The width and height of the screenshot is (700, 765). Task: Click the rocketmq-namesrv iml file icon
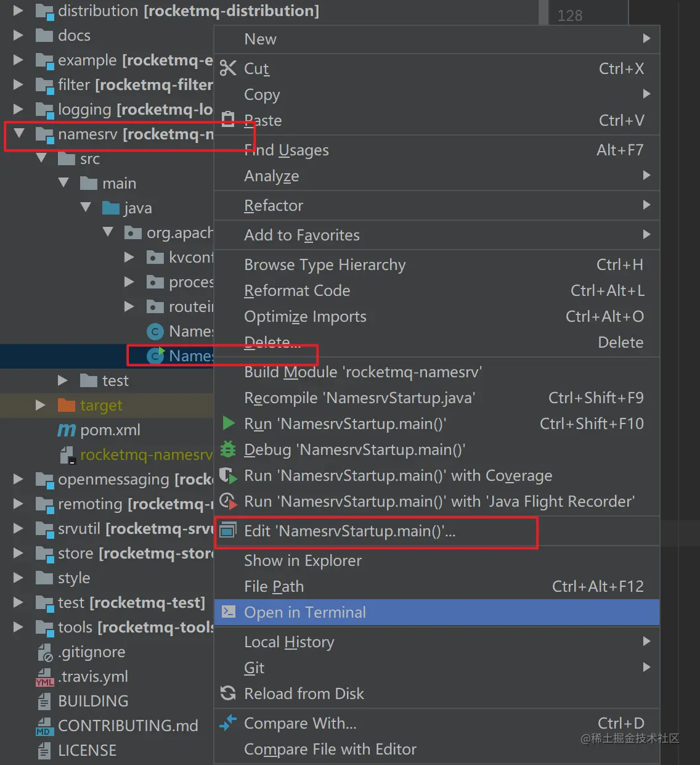[67, 455]
